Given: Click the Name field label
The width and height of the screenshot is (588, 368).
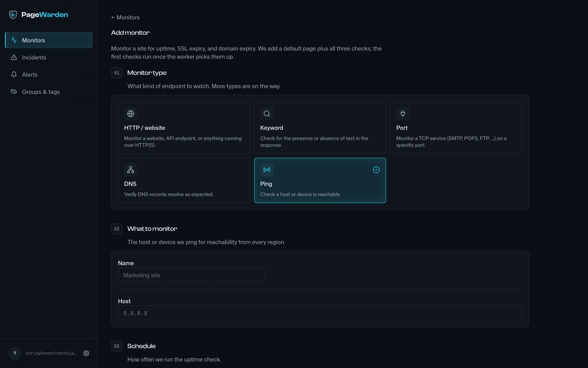Looking at the screenshot, I should point(126,263).
